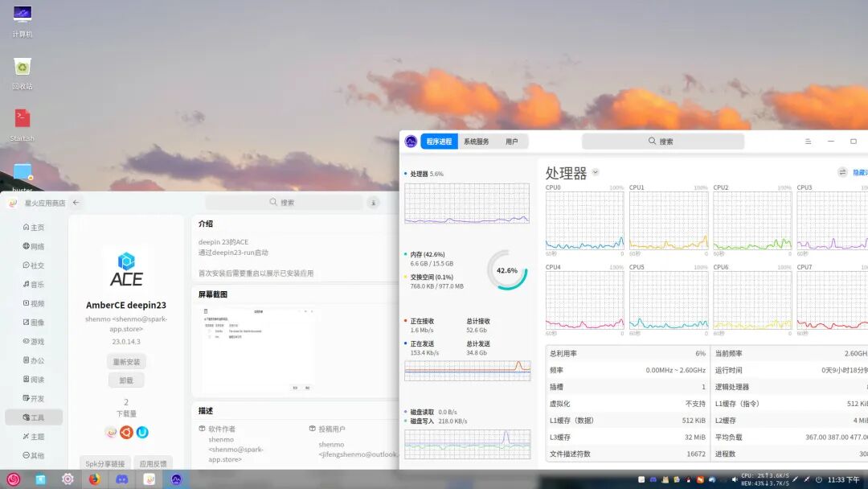Click the 总利用率 6% row
The width and height of the screenshot is (868, 489).
point(627,353)
